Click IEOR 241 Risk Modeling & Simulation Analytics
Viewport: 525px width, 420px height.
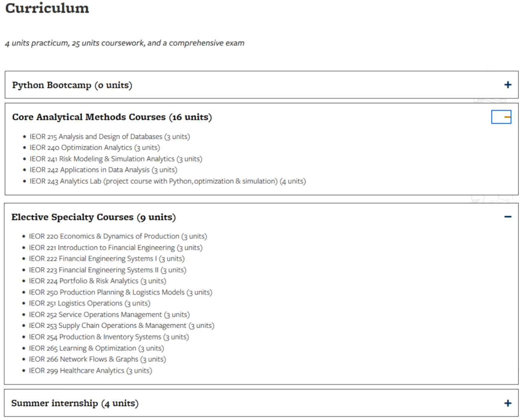point(116,159)
